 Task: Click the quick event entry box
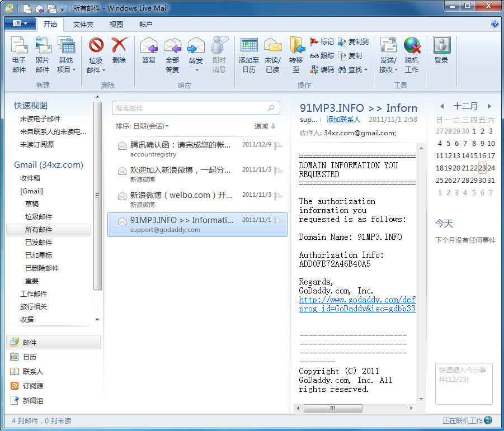[x=464, y=383]
